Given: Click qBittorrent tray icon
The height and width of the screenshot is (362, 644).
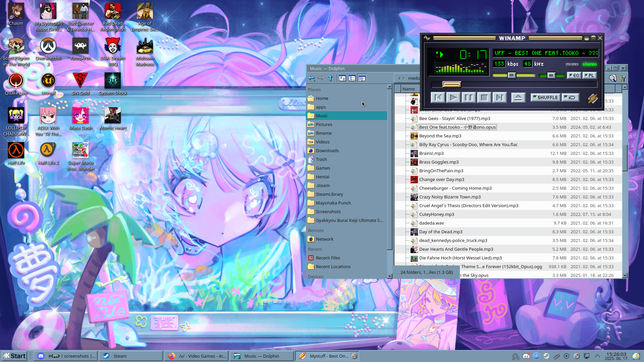Looking at the screenshot, I should (x=536, y=356).
